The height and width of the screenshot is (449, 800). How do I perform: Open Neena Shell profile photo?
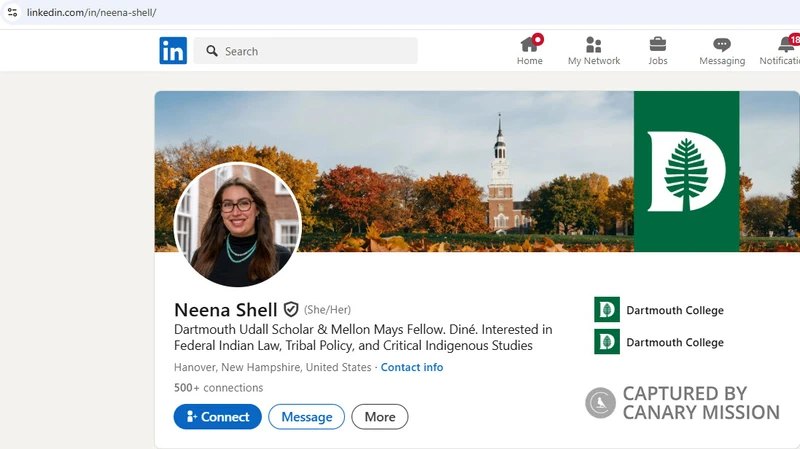pyautogui.click(x=238, y=224)
